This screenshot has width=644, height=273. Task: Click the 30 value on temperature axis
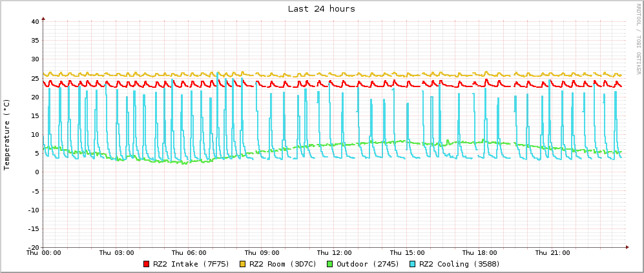(x=35, y=59)
